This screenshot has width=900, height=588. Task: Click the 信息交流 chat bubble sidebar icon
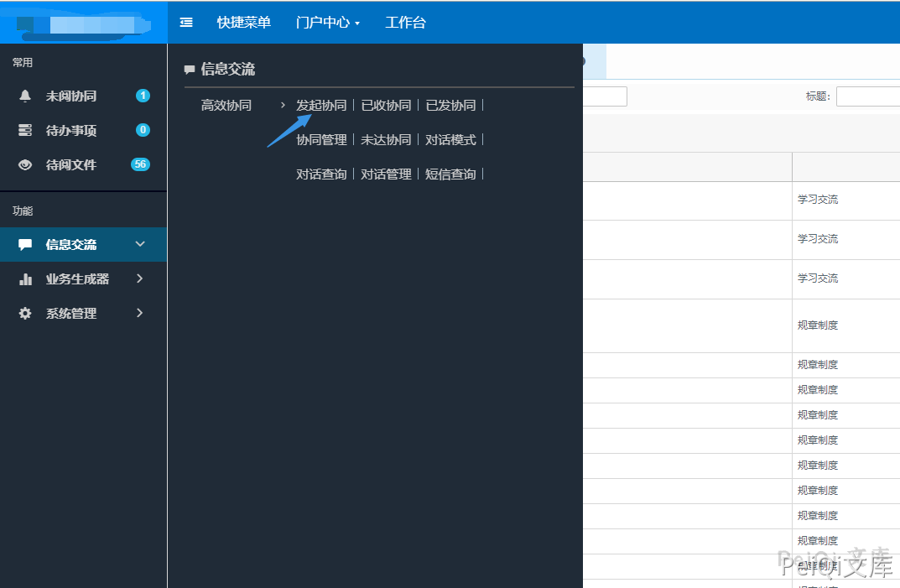pos(25,245)
